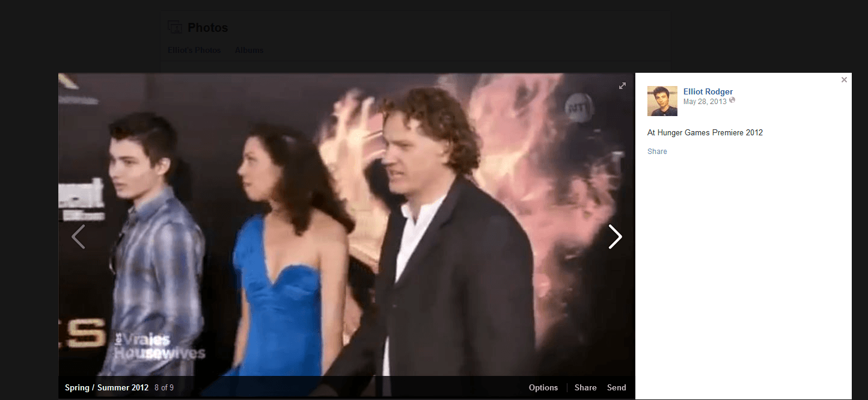Open the profile picture thumbnail in sidebar

pos(662,101)
